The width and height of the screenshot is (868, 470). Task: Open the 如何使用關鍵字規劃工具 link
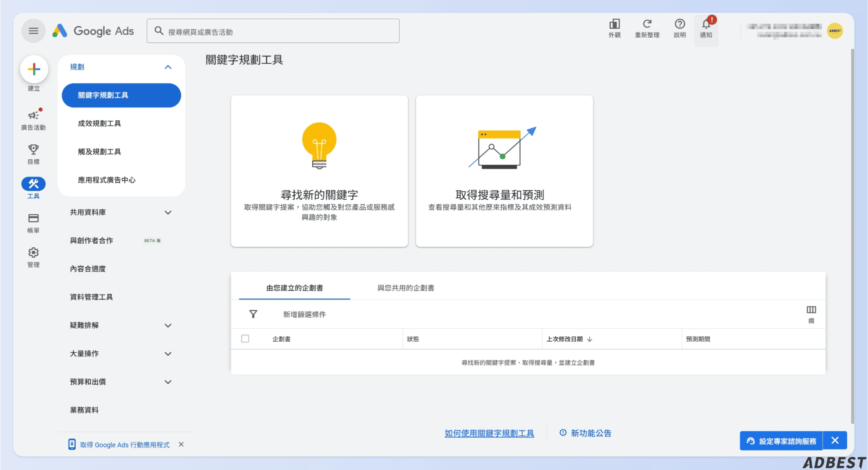[489, 433]
